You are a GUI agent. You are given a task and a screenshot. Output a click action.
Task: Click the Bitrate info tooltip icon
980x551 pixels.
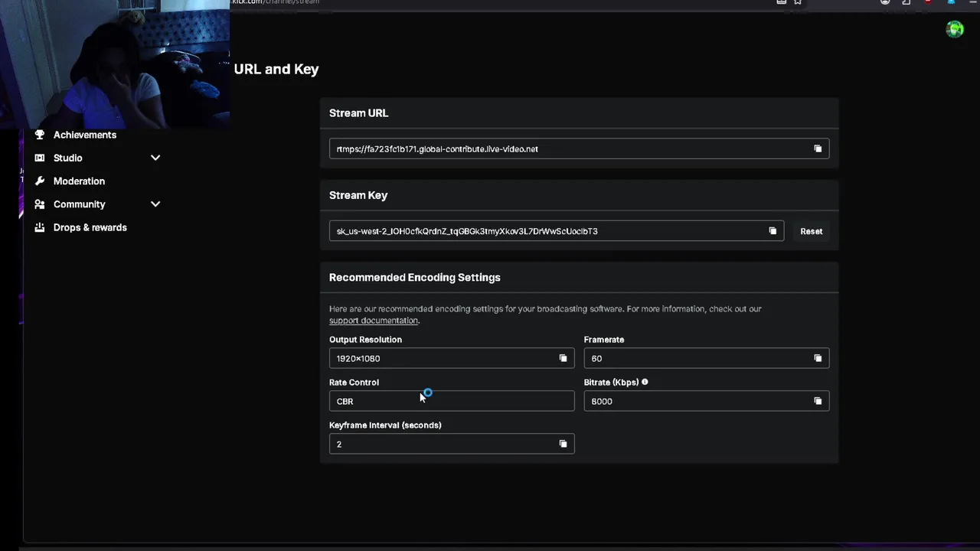click(x=645, y=382)
